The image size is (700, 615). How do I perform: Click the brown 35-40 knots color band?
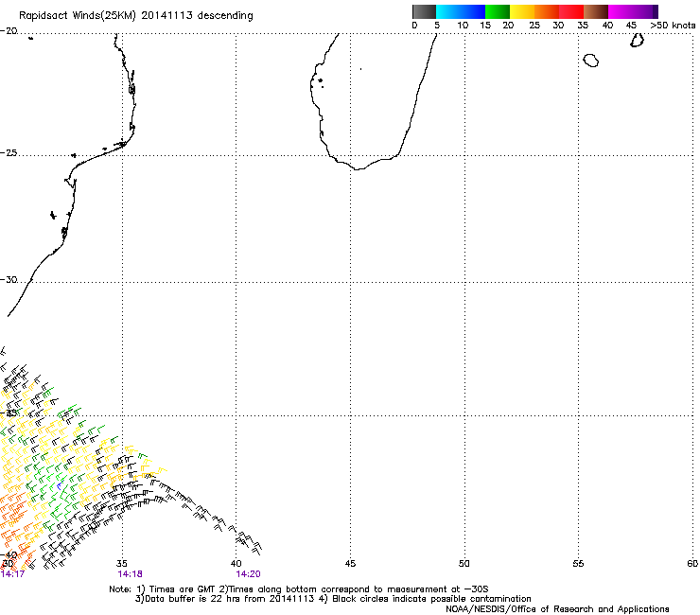[x=596, y=11]
